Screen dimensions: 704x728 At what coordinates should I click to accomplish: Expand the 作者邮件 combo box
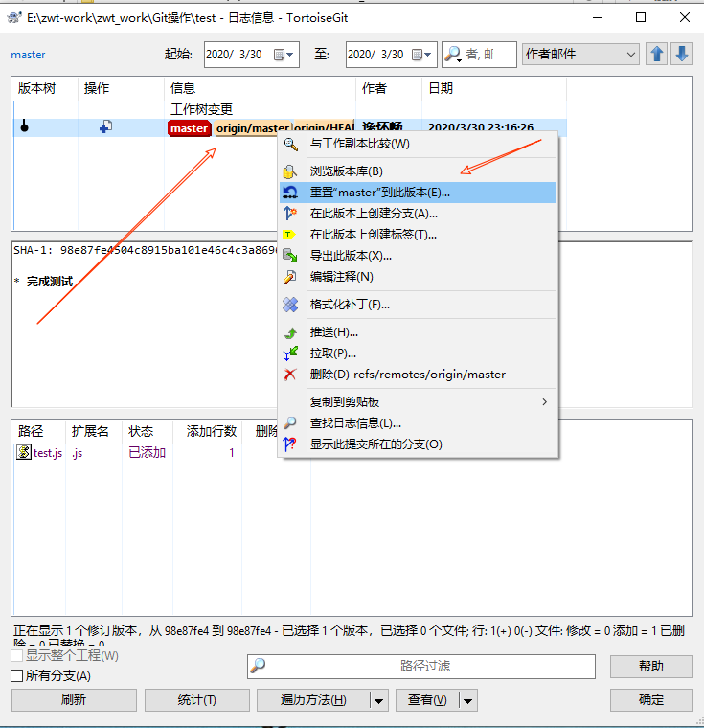pos(630,55)
